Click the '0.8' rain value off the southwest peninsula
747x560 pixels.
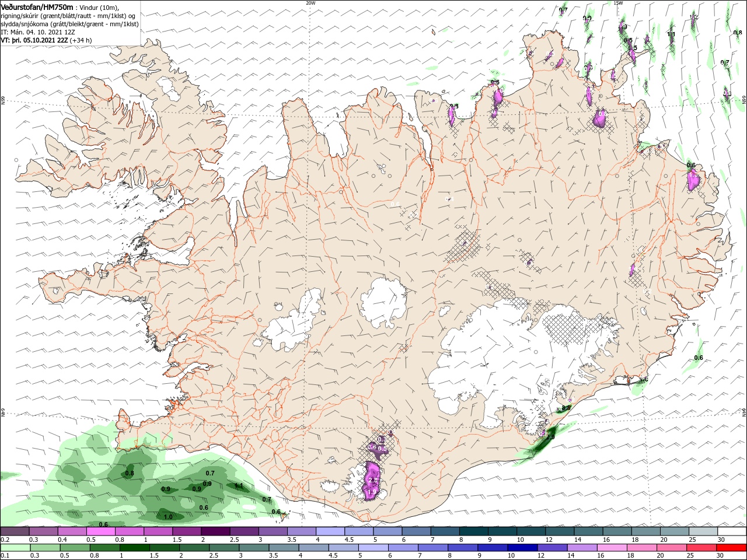(x=130, y=473)
